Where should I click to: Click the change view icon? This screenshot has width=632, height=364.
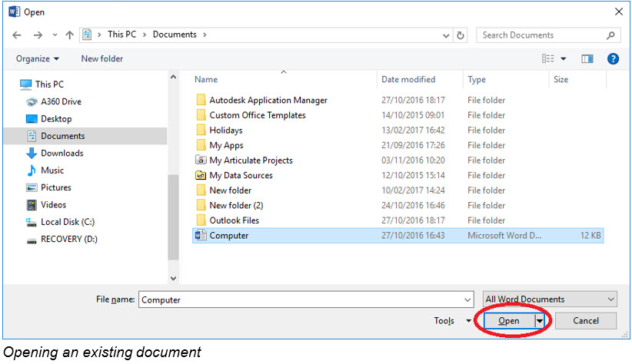(x=547, y=59)
